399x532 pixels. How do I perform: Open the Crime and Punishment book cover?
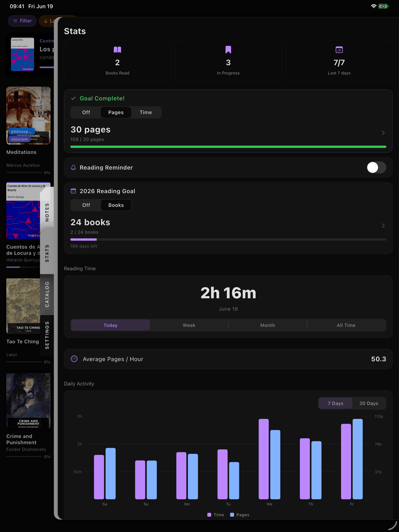coord(28,401)
